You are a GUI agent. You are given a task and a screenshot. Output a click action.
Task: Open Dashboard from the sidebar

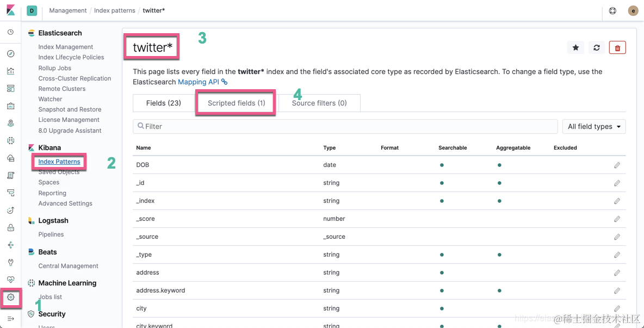coord(11,89)
